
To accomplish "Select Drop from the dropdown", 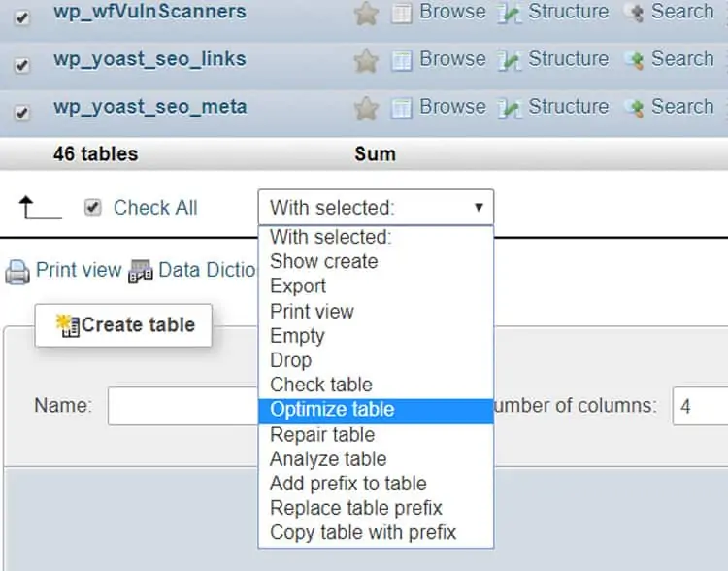I will [x=376, y=360].
